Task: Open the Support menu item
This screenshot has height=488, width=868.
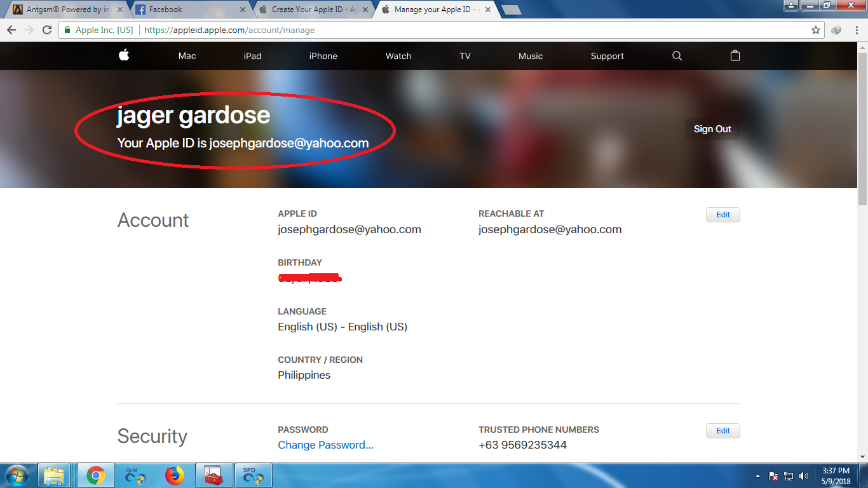Action: point(607,56)
